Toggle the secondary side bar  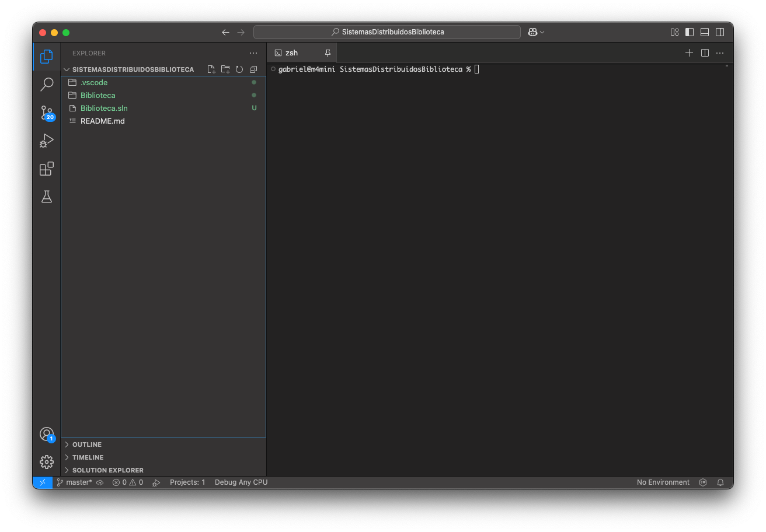pos(720,32)
